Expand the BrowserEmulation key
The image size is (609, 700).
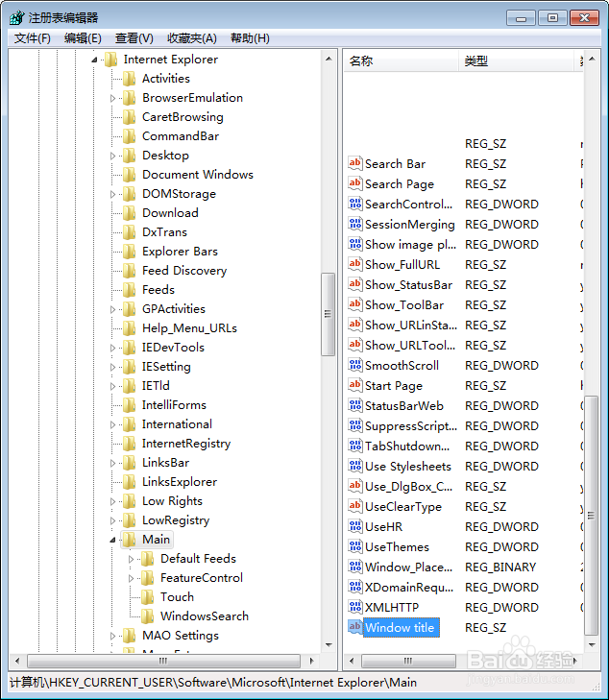click(x=112, y=98)
